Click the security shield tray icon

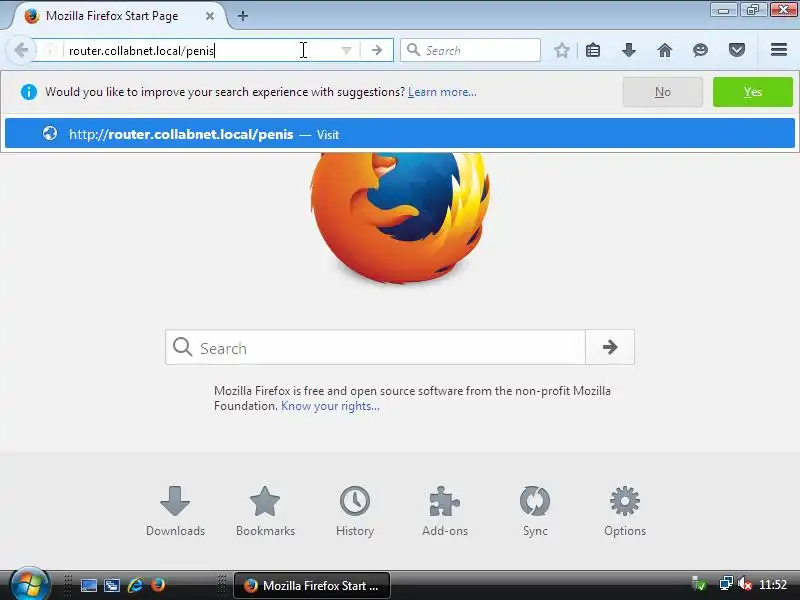pyautogui.click(x=698, y=584)
